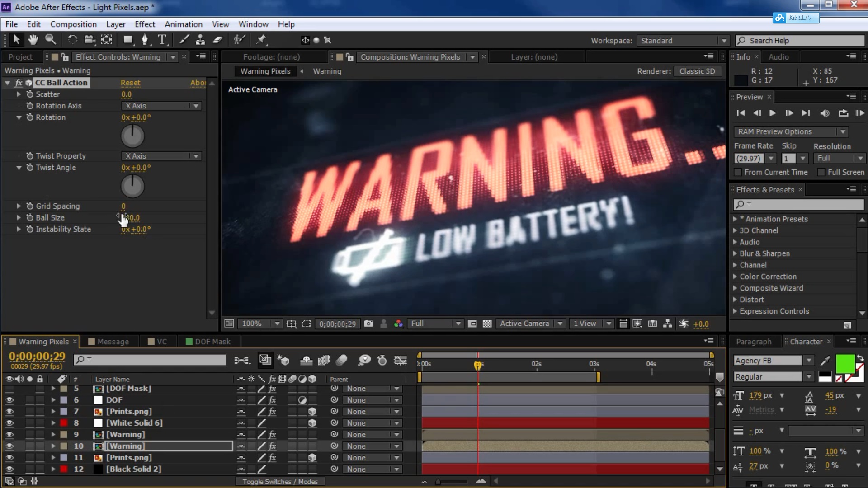Screen dimensions: 868x488
Task: Click Toggle Switches / Modes button
Action: [x=280, y=482]
